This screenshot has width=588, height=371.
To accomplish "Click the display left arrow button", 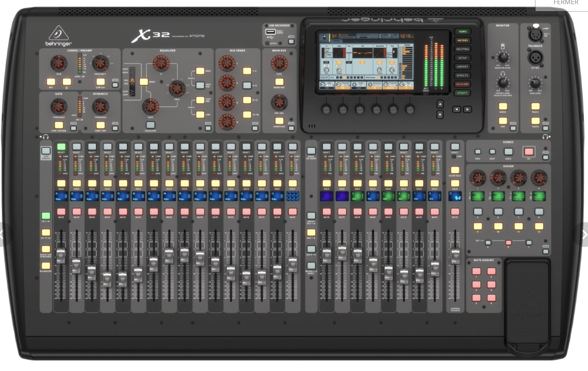I will pyautogui.click(x=457, y=109).
